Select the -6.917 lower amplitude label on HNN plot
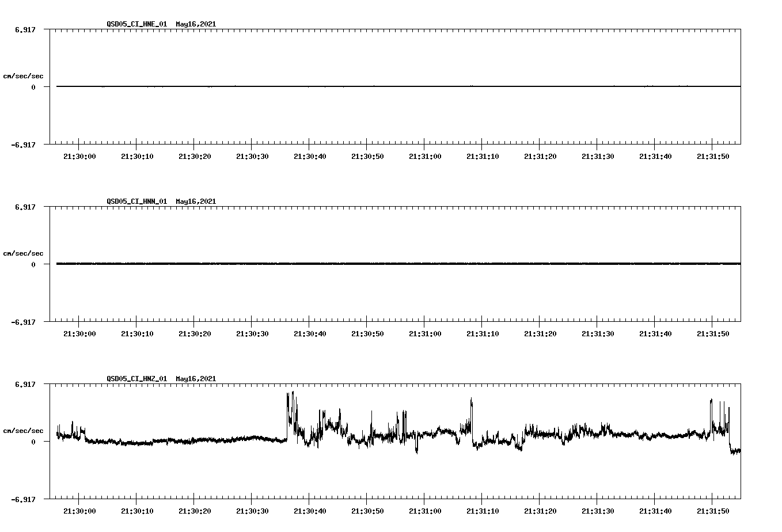The width and height of the screenshot is (782, 532). [24, 323]
